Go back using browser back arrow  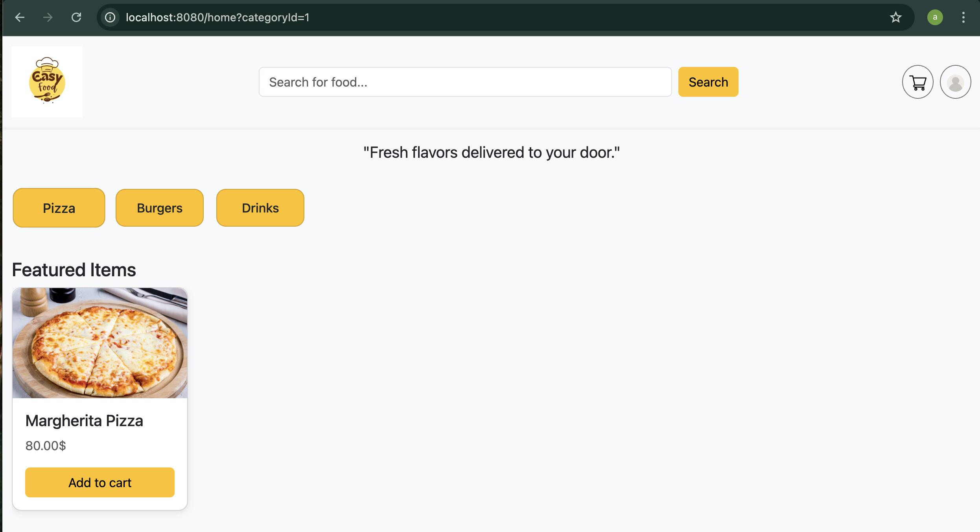click(20, 17)
